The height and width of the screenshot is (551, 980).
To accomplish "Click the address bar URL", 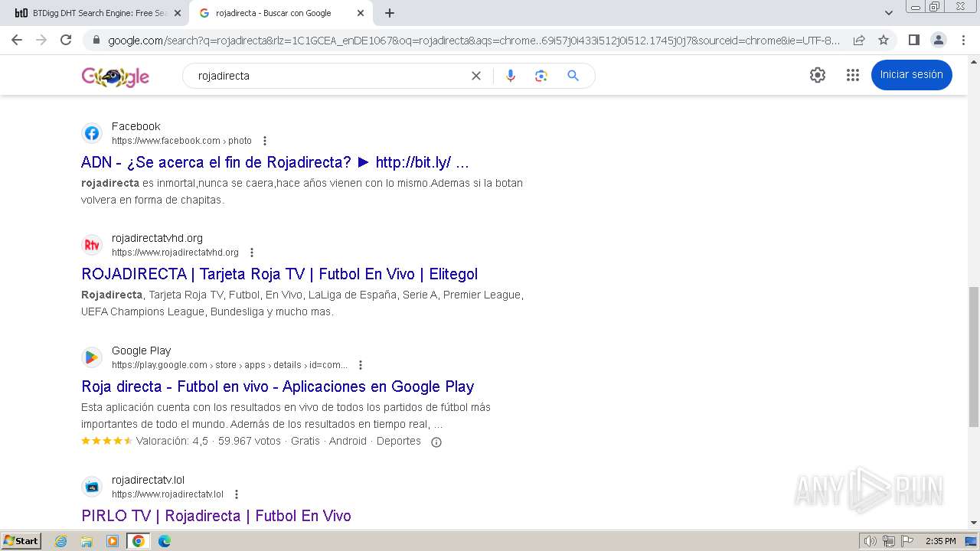I will 474,40.
